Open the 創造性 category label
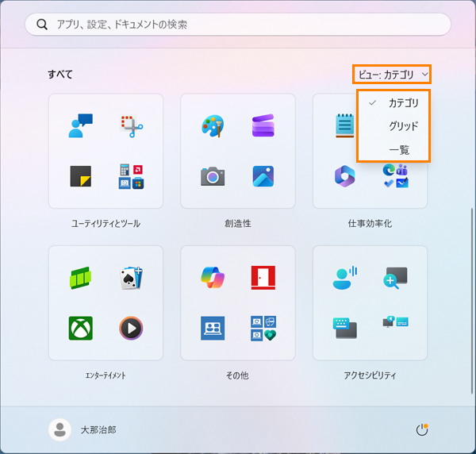476x454 pixels. (x=238, y=224)
